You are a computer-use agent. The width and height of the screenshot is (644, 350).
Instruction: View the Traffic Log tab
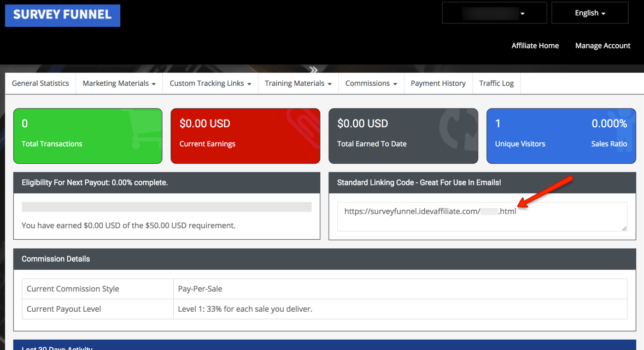(496, 84)
